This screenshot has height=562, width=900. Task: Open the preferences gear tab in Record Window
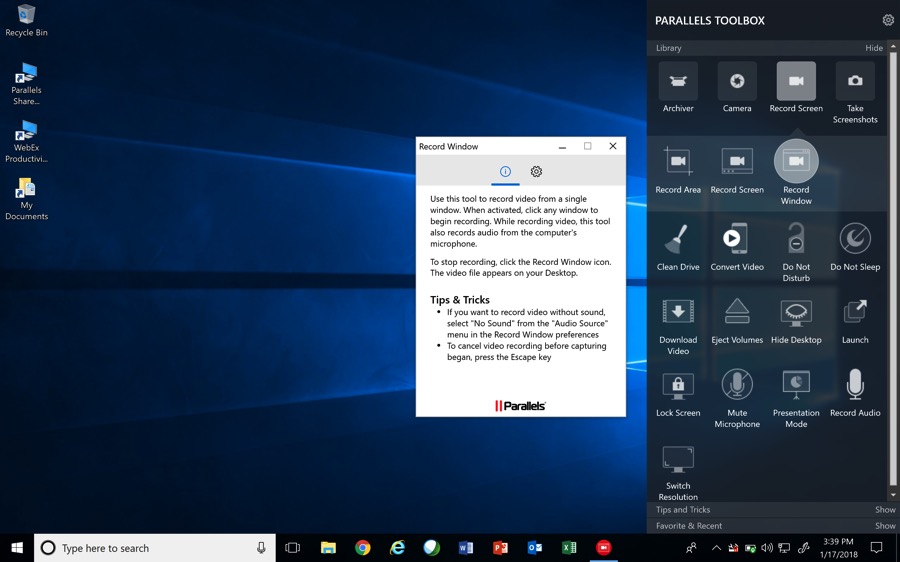tap(536, 172)
